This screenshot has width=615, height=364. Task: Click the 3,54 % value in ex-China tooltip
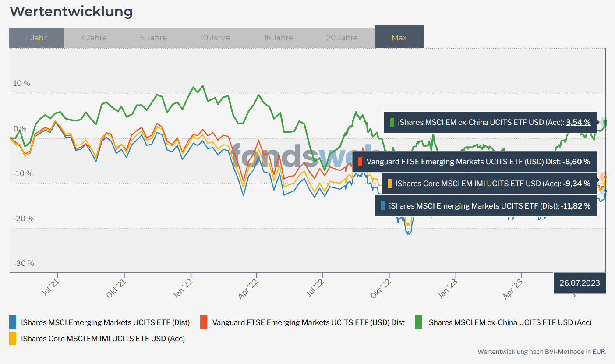point(578,122)
